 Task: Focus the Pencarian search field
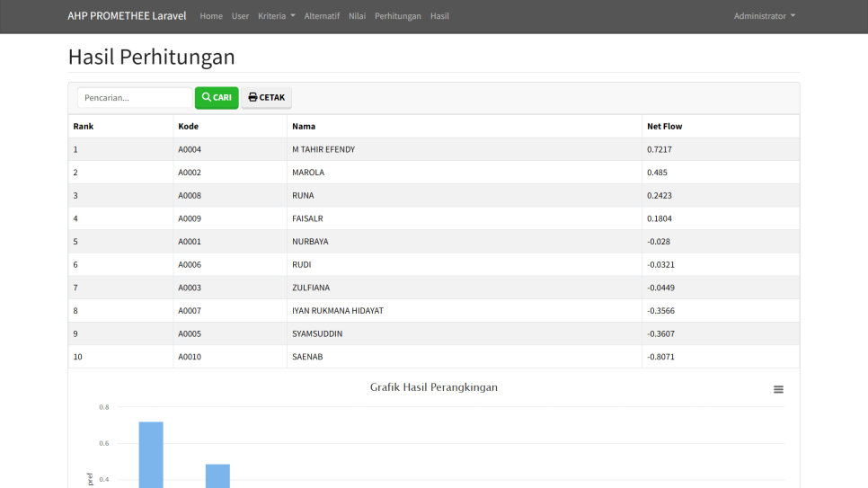pyautogui.click(x=135, y=97)
